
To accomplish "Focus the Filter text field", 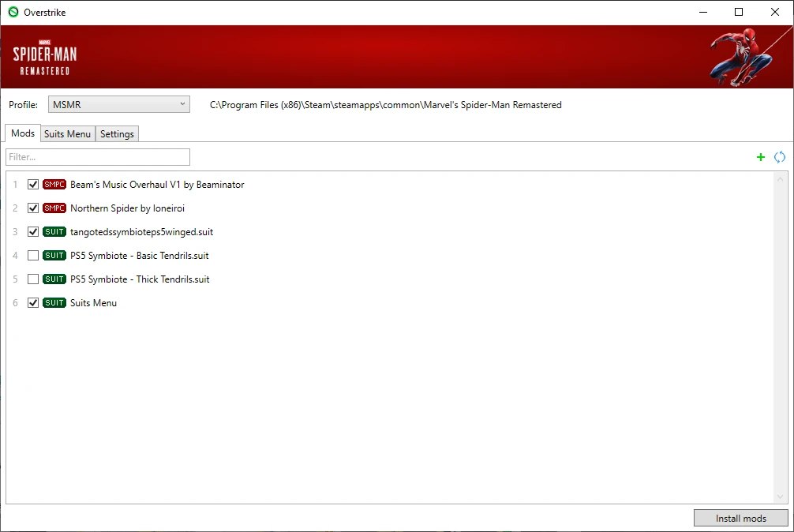I will point(98,157).
